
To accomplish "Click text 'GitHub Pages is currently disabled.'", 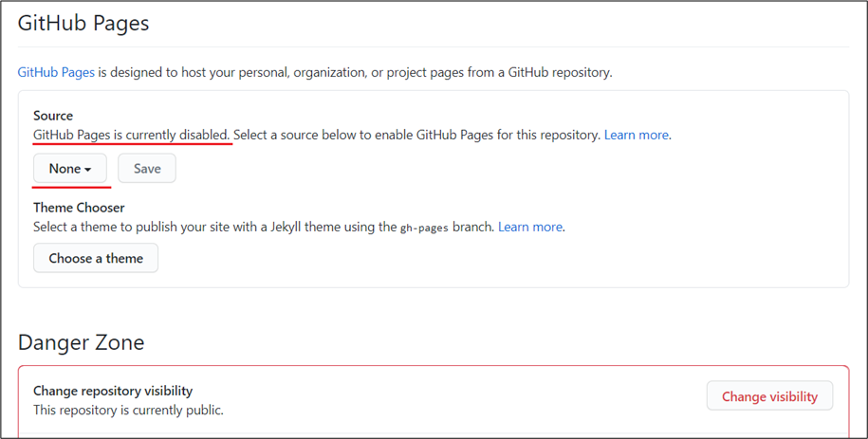I will (x=132, y=135).
